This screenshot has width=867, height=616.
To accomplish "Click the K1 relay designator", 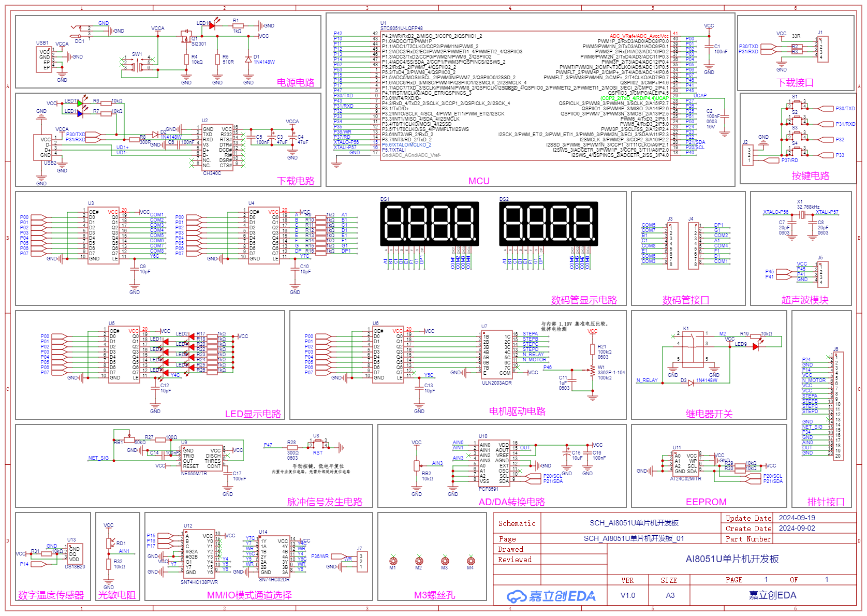I will pos(686,329).
